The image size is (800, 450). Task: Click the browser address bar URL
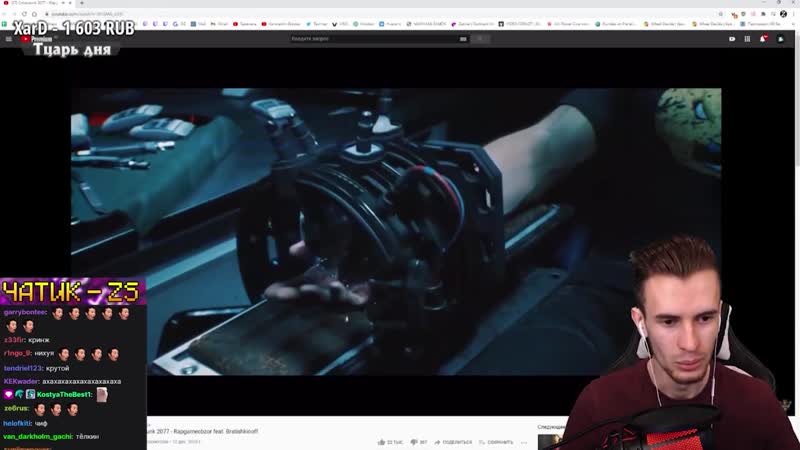pos(87,14)
